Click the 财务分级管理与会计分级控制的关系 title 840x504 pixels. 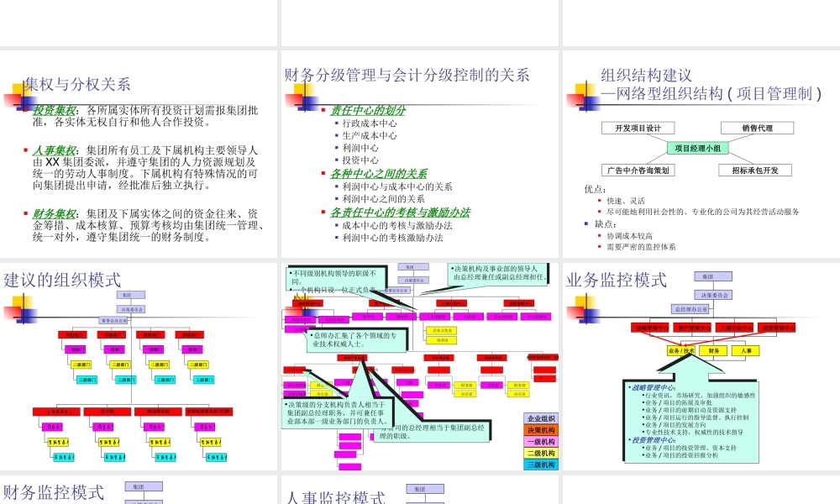tap(407, 74)
